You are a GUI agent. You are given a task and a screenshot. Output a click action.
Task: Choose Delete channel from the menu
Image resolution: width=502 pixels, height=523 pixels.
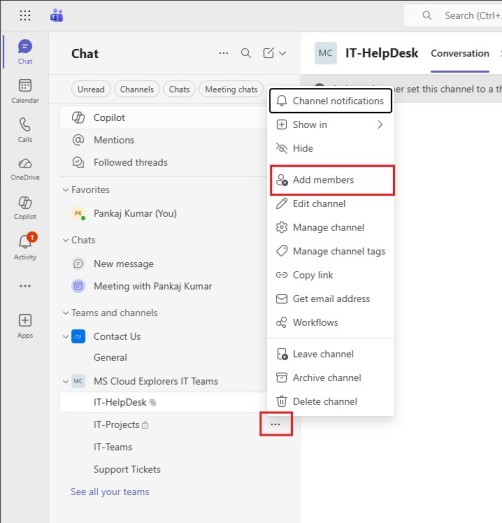point(331,402)
